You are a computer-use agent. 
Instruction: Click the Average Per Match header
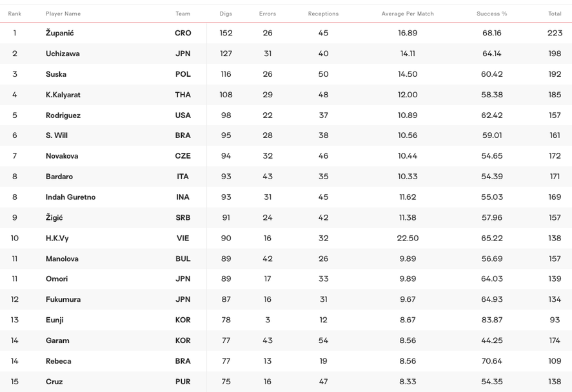[x=408, y=14]
